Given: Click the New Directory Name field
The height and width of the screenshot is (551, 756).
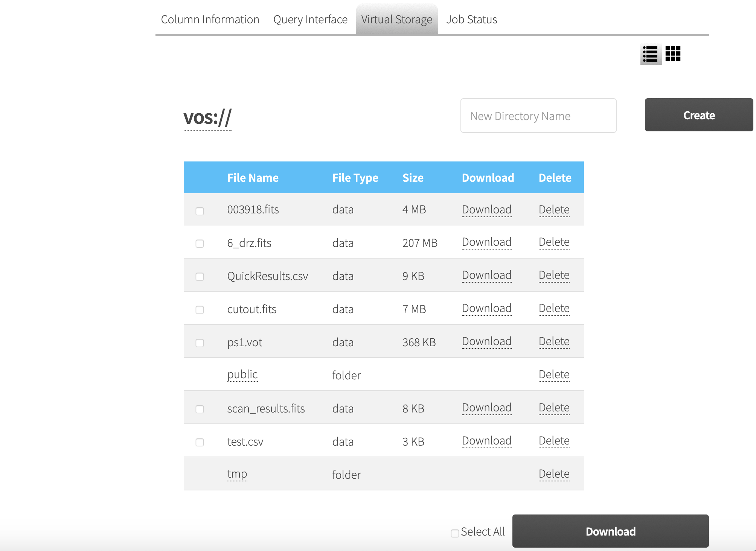Looking at the screenshot, I should pyautogui.click(x=538, y=116).
